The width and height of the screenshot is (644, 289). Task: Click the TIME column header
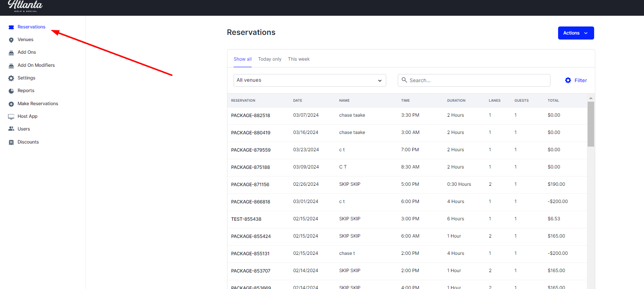(405, 101)
